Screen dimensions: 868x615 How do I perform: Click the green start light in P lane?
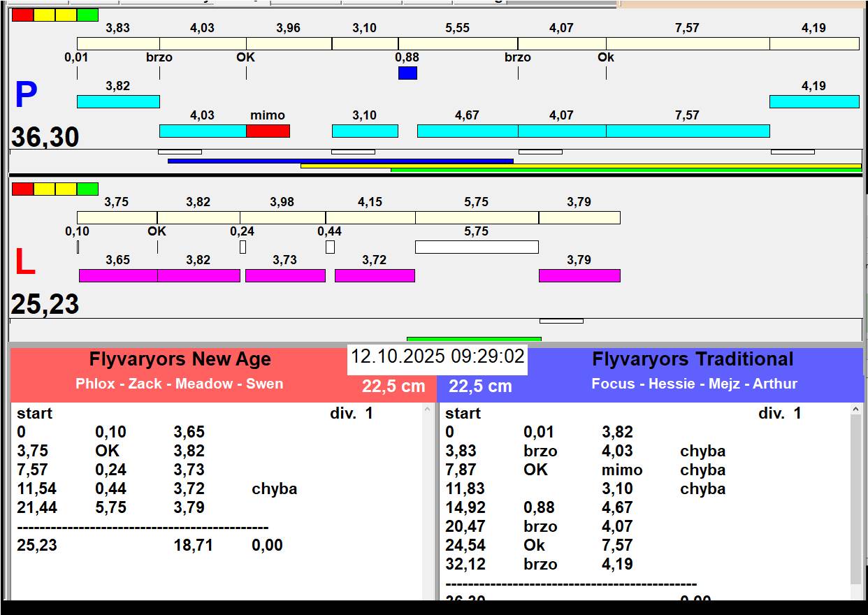pyautogui.click(x=87, y=15)
